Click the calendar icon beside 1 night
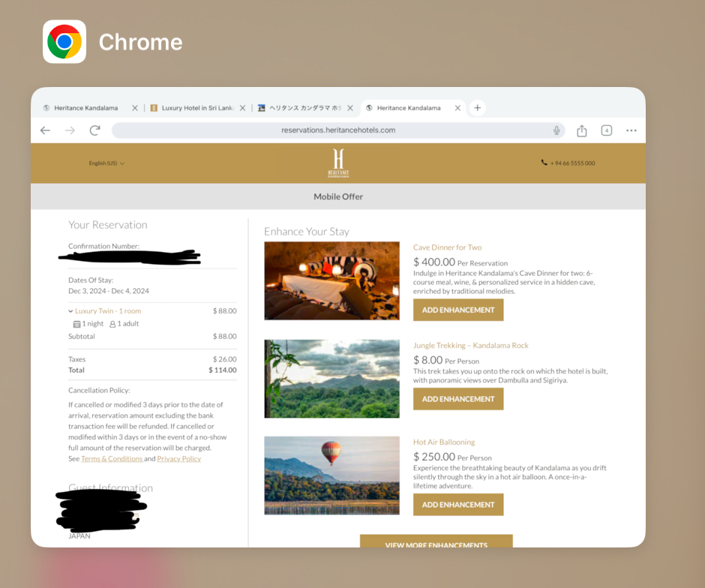This screenshot has width=705, height=588. [77, 324]
